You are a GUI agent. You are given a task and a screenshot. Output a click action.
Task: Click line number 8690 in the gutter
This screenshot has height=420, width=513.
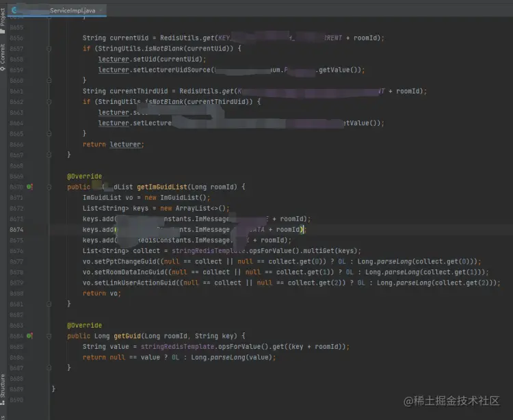click(x=16, y=399)
